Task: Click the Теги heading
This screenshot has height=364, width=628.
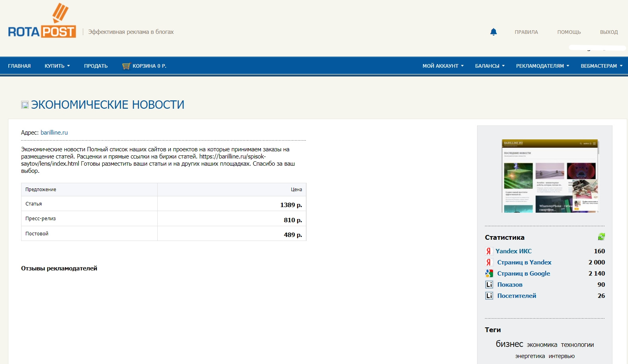Action: [493, 330]
